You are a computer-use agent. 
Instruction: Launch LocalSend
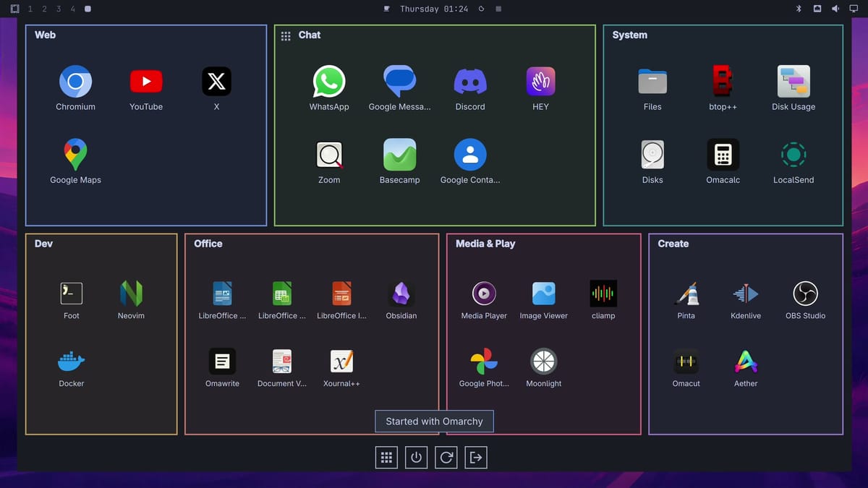point(793,155)
